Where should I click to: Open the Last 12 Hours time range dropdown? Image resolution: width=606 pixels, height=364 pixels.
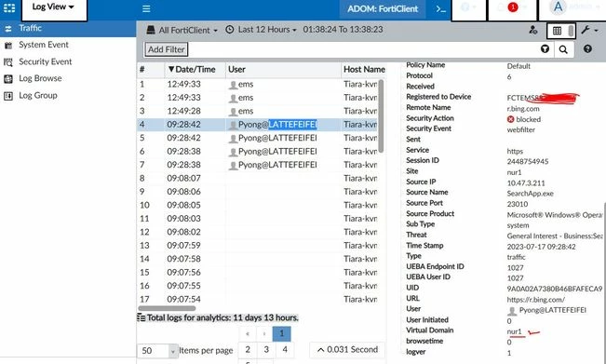tap(266, 30)
